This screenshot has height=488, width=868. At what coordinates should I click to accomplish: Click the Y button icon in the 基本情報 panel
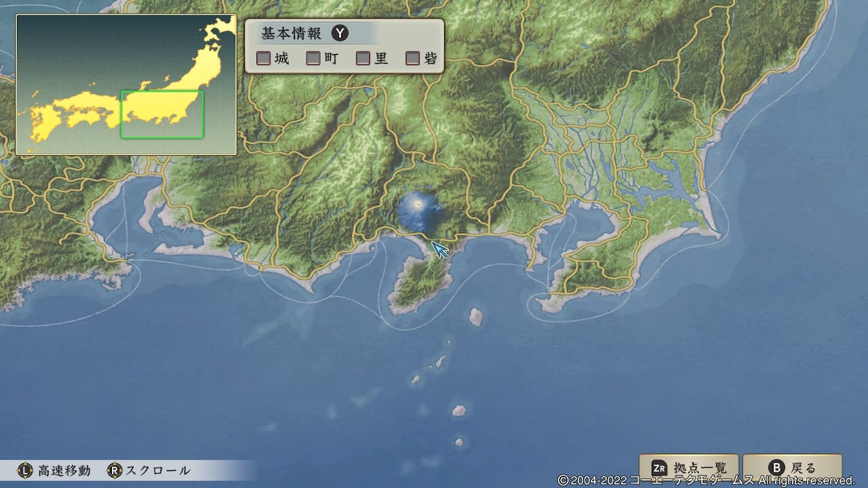pos(339,33)
